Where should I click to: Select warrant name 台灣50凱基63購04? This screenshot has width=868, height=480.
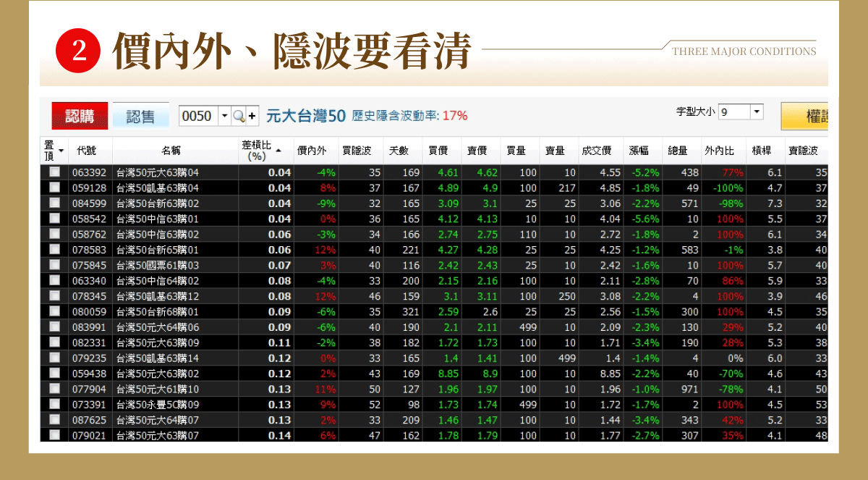point(158,188)
